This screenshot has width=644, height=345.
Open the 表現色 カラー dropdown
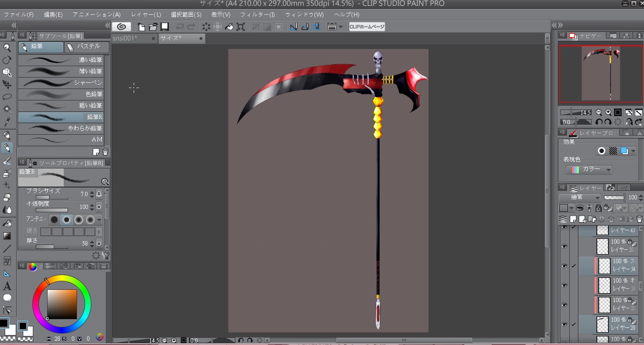tap(589, 169)
